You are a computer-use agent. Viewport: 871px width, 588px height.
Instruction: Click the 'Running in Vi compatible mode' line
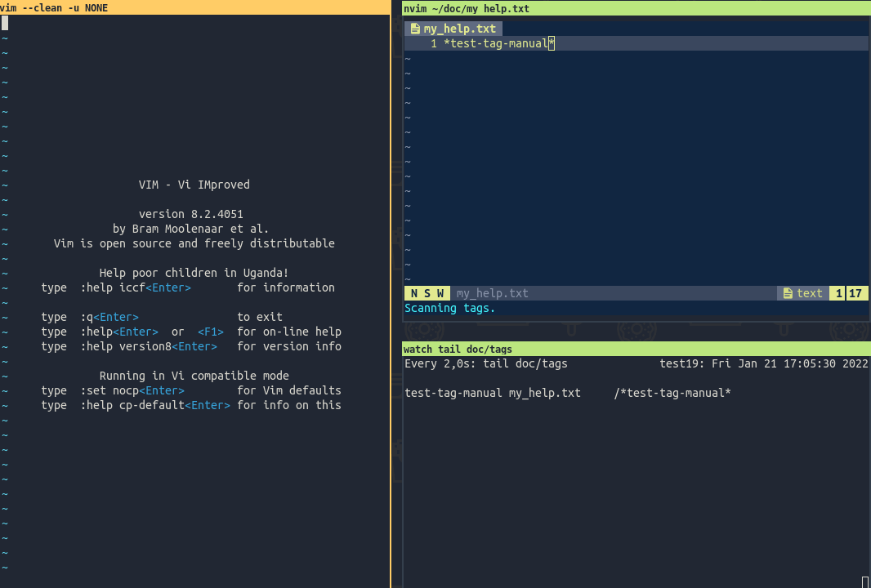pyautogui.click(x=194, y=376)
